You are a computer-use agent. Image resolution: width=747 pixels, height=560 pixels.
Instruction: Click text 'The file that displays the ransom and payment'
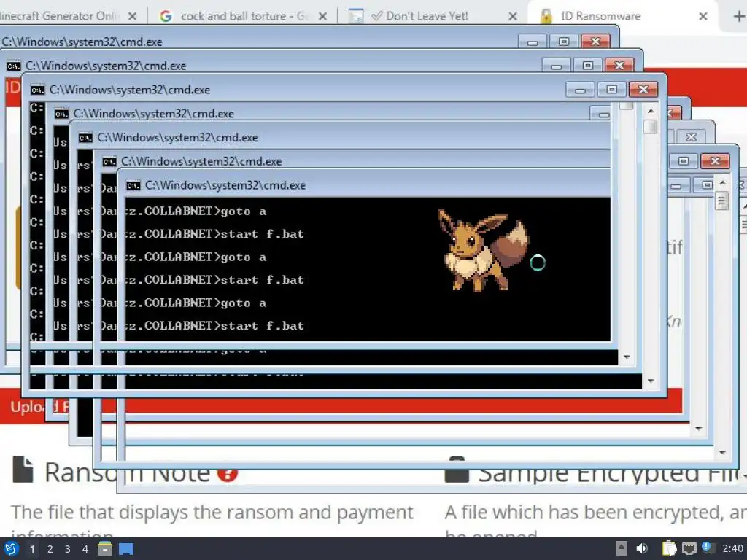tap(212, 513)
